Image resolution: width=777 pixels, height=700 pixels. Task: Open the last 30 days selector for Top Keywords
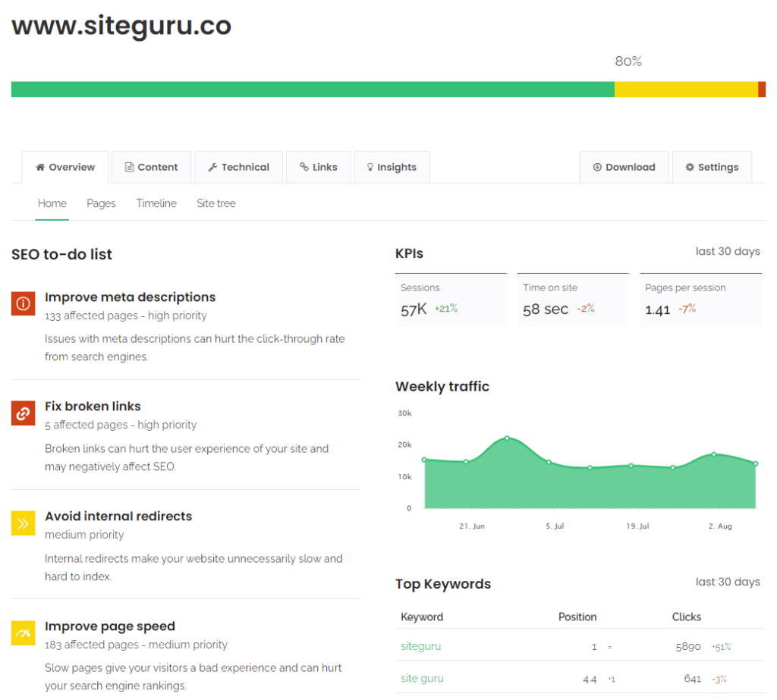pos(728,582)
